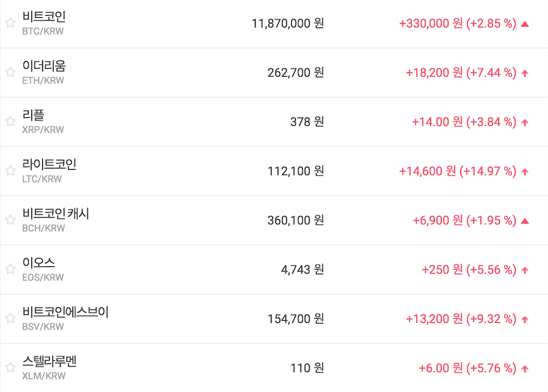Click the up arrow beside +14.97 %

click(525, 172)
